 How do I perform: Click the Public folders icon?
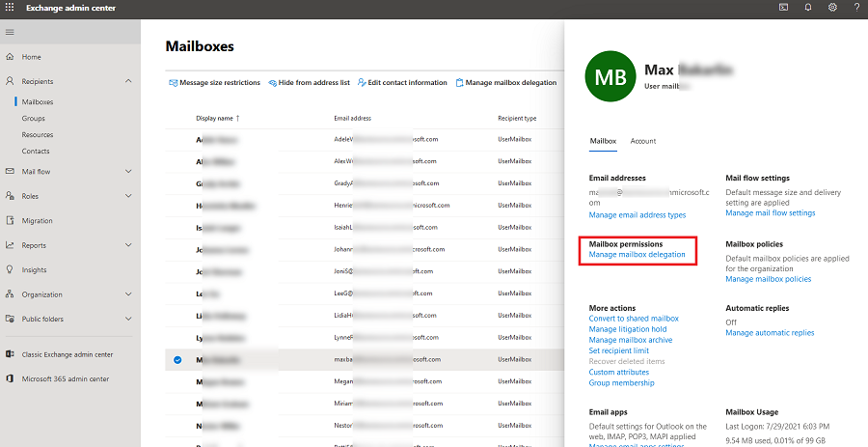10,319
